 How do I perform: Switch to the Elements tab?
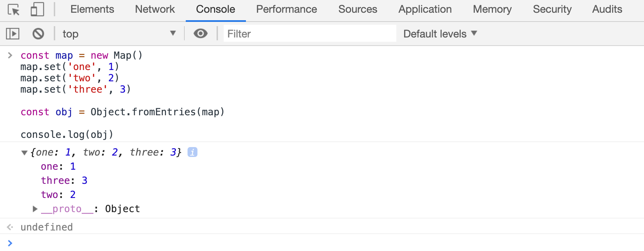pyautogui.click(x=92, y=9)
